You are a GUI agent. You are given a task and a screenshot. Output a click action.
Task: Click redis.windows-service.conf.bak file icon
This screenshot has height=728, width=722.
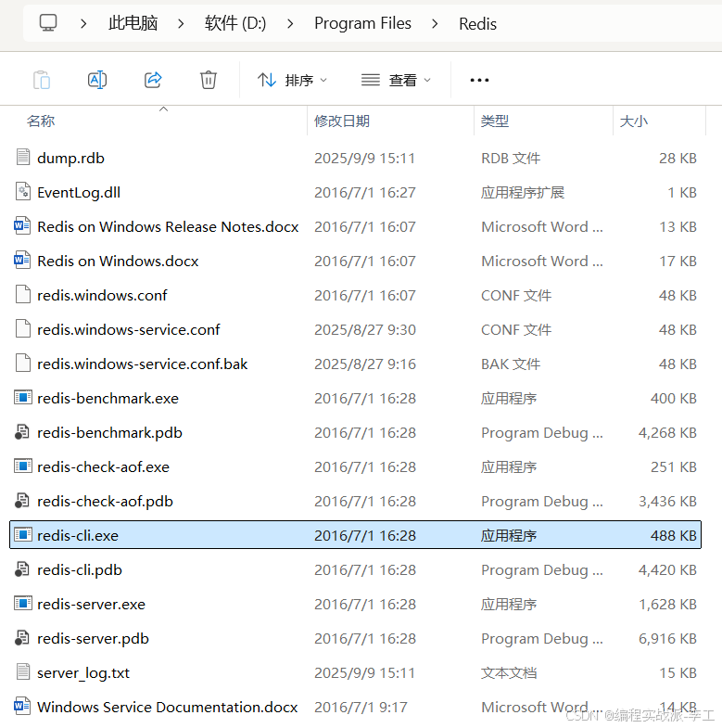[x=23, y=363]
